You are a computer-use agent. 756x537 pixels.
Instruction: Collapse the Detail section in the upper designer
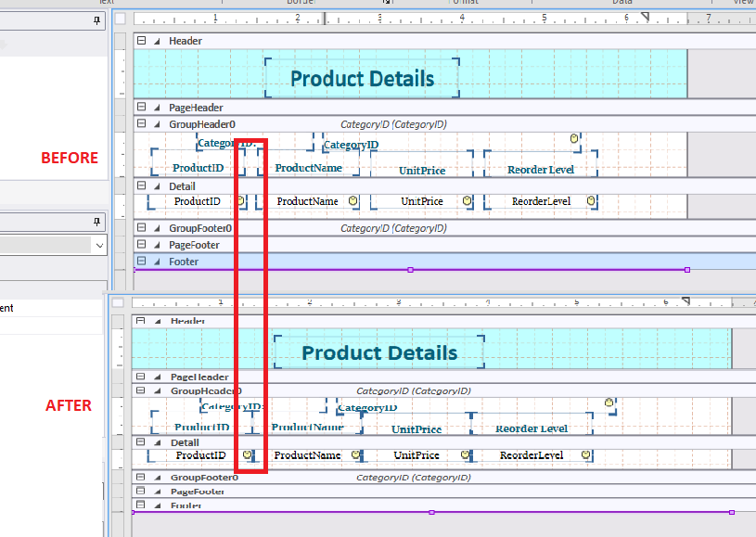coord(141,185)
